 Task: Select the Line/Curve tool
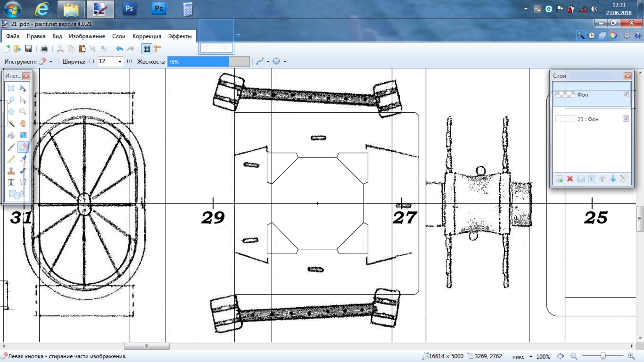23,182
